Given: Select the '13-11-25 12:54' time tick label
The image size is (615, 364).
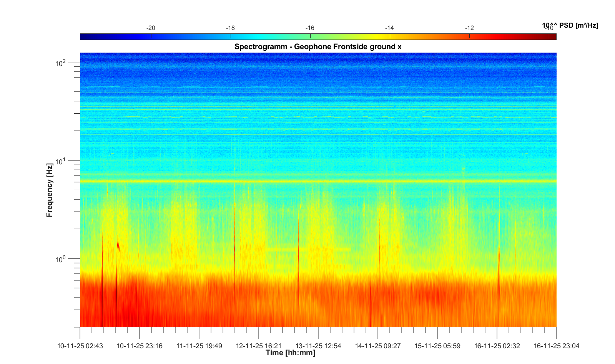Looking at the screenshot, I should [x=318, y=346].
